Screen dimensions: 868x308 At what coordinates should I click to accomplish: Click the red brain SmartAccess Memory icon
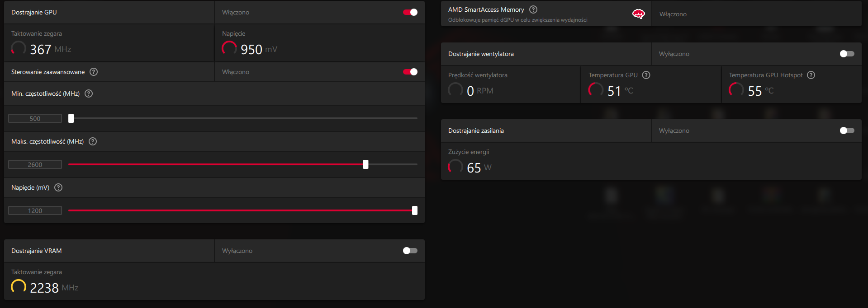click(638, 14)
